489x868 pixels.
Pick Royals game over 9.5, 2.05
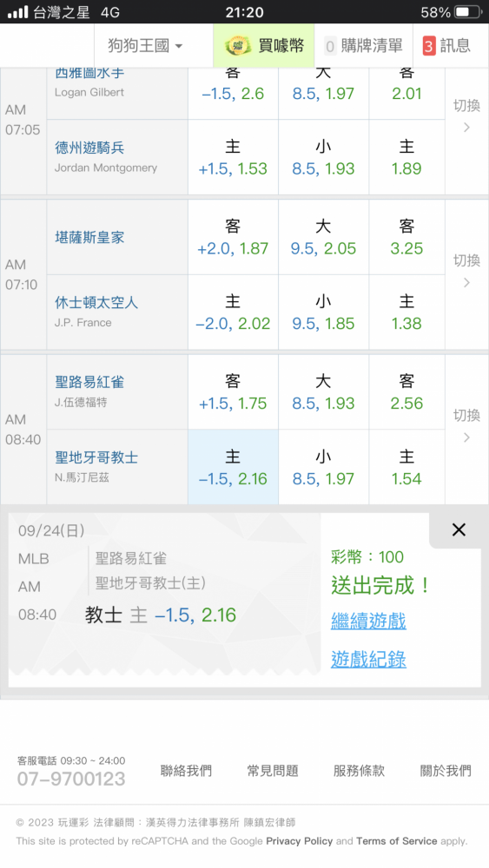[x=323, y=237]
